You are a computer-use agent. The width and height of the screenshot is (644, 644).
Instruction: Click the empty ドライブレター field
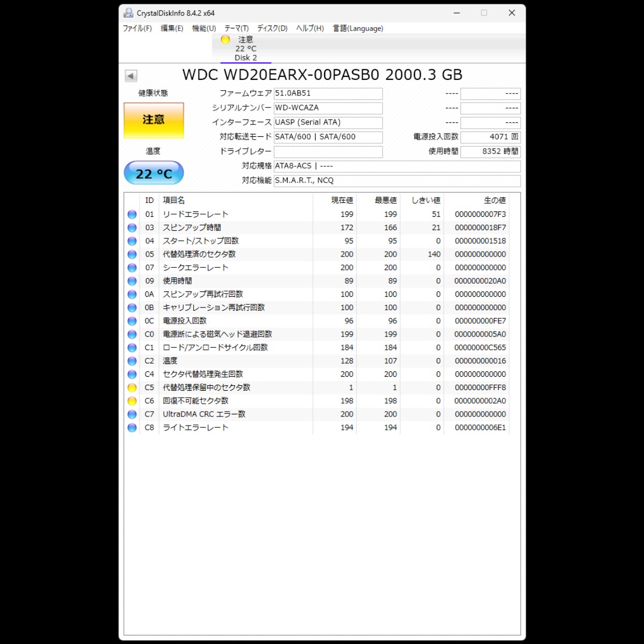click(328, 152)
